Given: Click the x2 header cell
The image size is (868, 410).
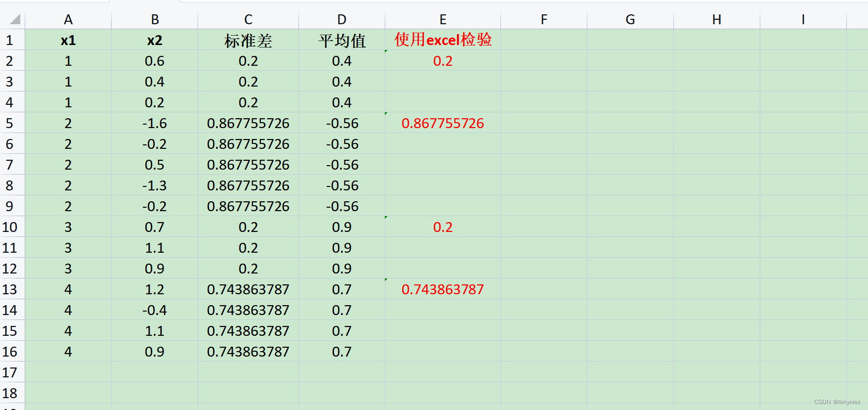Looking at the screenshot, I should coord(155,40).
